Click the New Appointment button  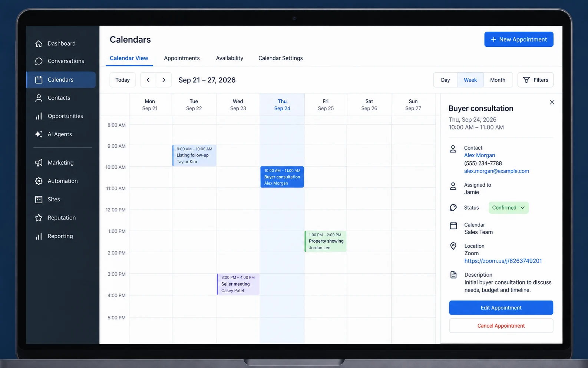click(519, 39)
